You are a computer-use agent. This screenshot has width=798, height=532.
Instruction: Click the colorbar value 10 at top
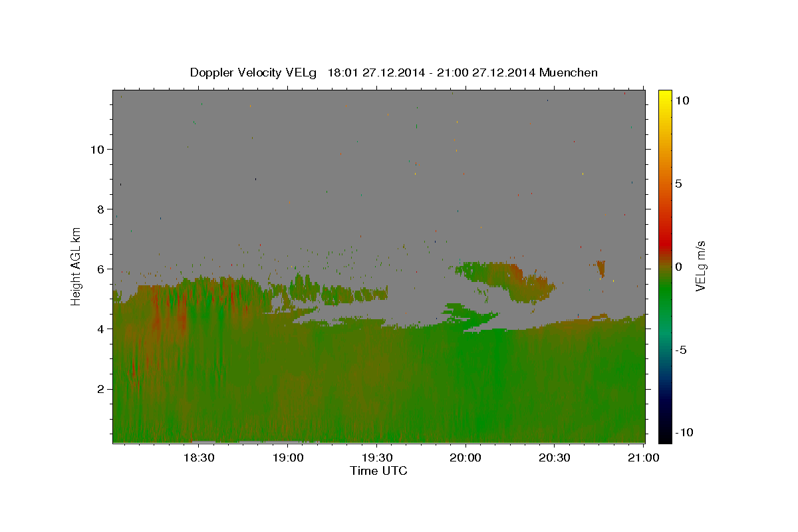click(682, 100)
